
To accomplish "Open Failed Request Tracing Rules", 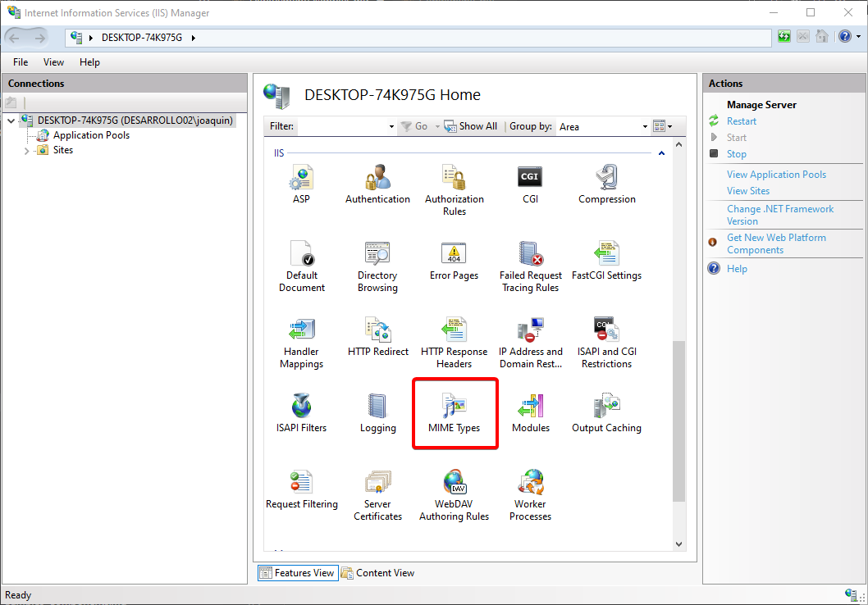I will (530, 266).
